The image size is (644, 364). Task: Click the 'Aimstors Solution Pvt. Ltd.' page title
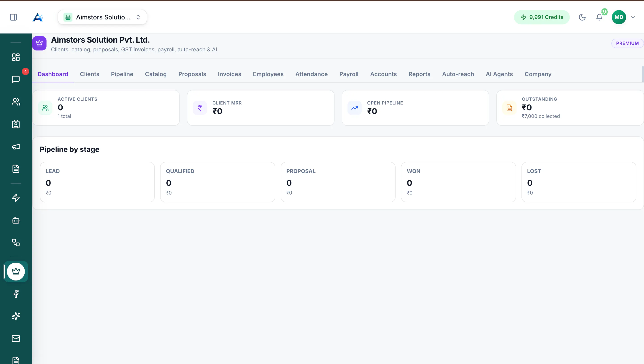point(100,40)
